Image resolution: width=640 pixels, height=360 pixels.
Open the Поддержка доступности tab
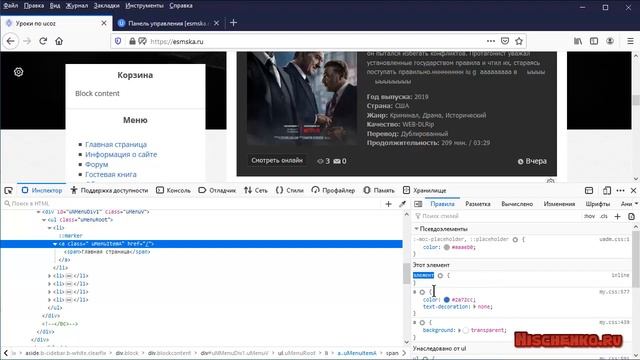click(109, 191)
